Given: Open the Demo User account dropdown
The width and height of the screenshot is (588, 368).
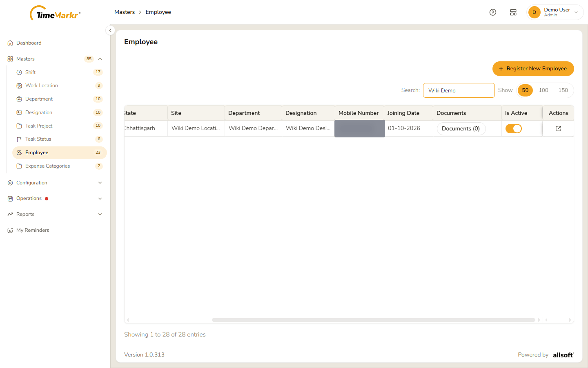Looking at the screenshot, I should click(x=555, y=12).
